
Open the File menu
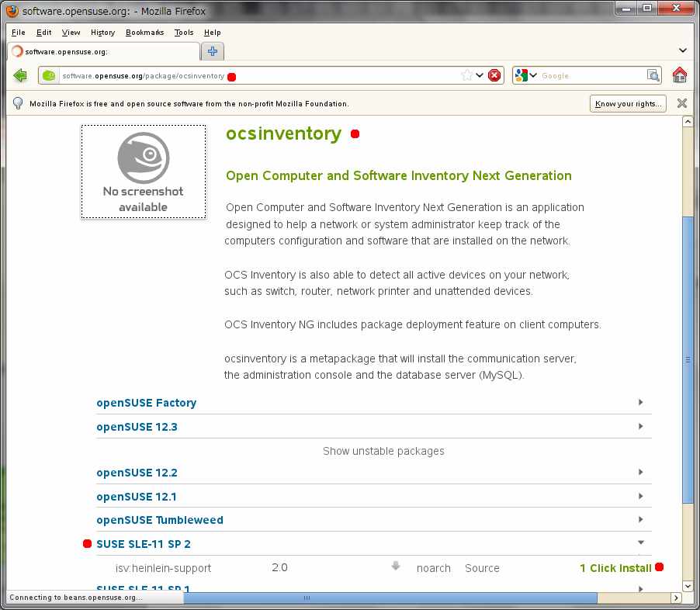19,33
